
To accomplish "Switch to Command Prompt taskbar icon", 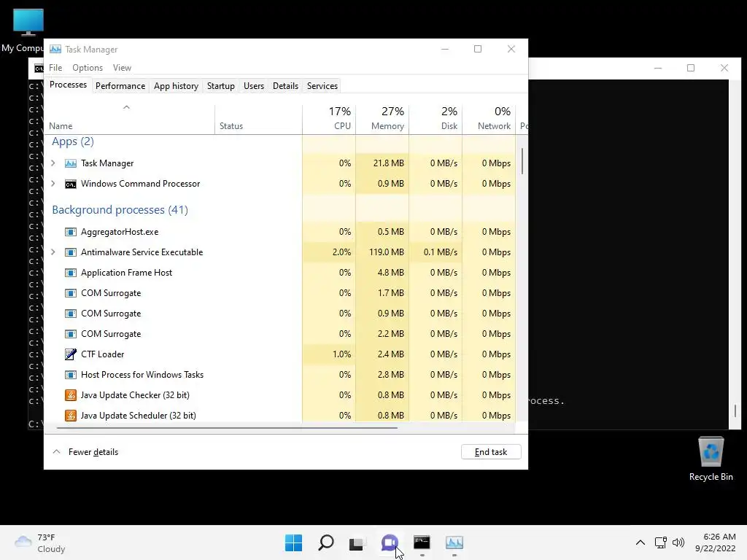I will tap(422, 542).
